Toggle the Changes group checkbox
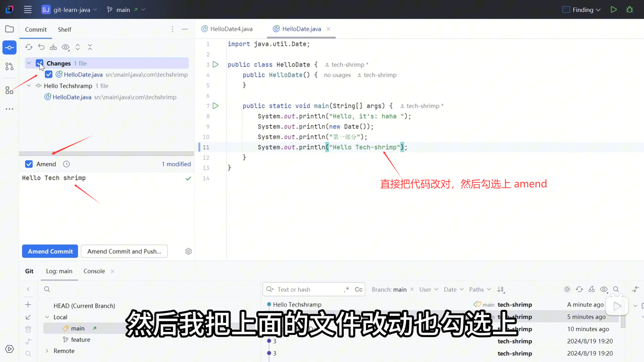Image resolution: width=644 pixels, height=362 pixels. [x=40, y=63]
